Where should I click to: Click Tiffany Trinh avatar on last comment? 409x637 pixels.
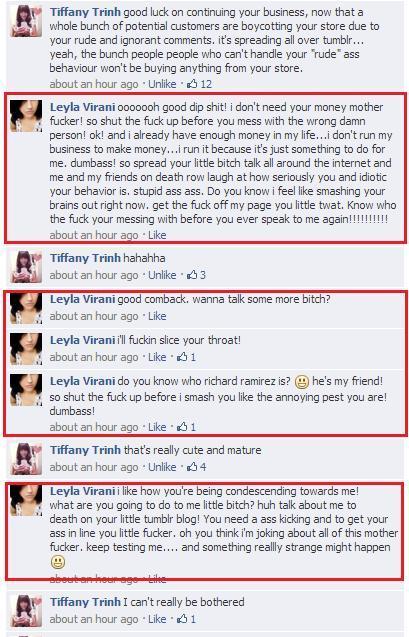point(26,611)
